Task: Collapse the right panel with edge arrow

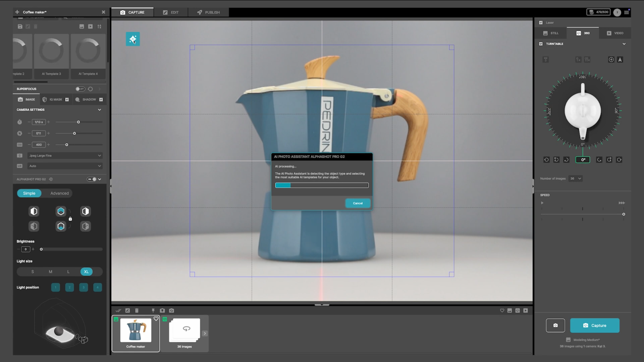Action: tap(533, 186)
